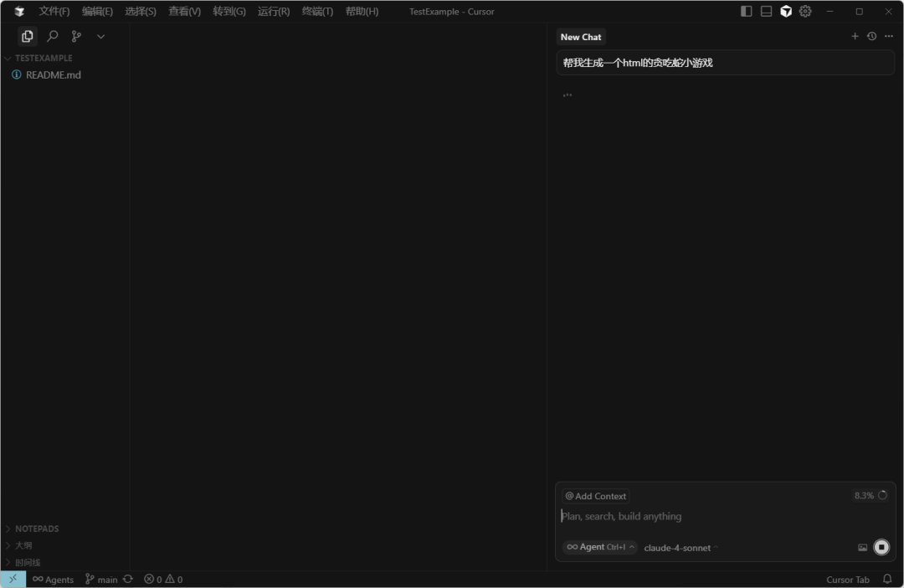Open the Search magnifier icon
The height and width of the screenshot is (588, 904).
(x=52, y=37)
